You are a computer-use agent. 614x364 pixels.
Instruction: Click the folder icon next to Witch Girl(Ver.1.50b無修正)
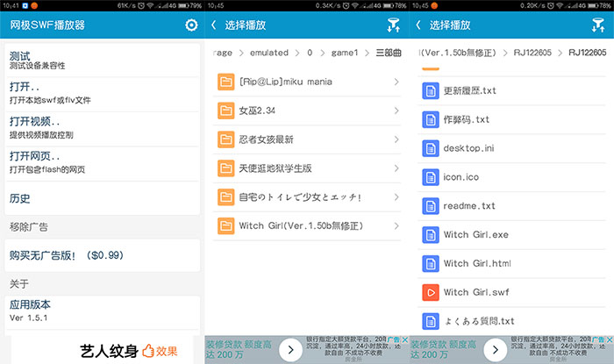pyautogui.click(x=226, y=225)
